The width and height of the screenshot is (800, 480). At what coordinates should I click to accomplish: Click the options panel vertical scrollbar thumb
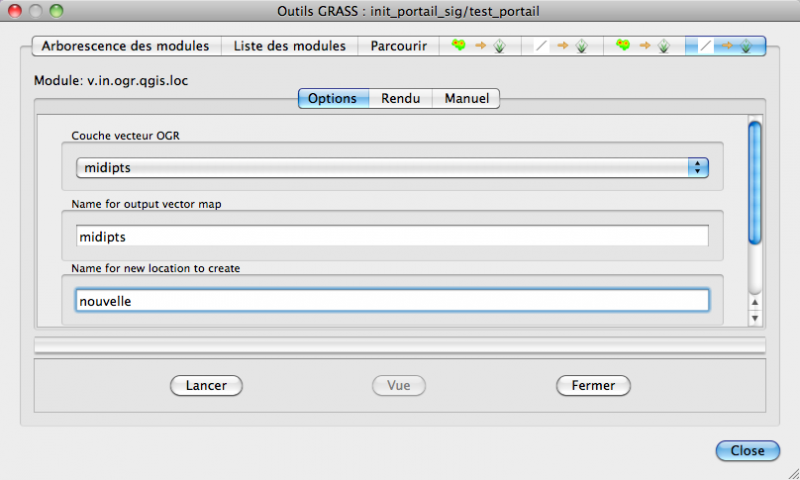(x=755, y=180)
